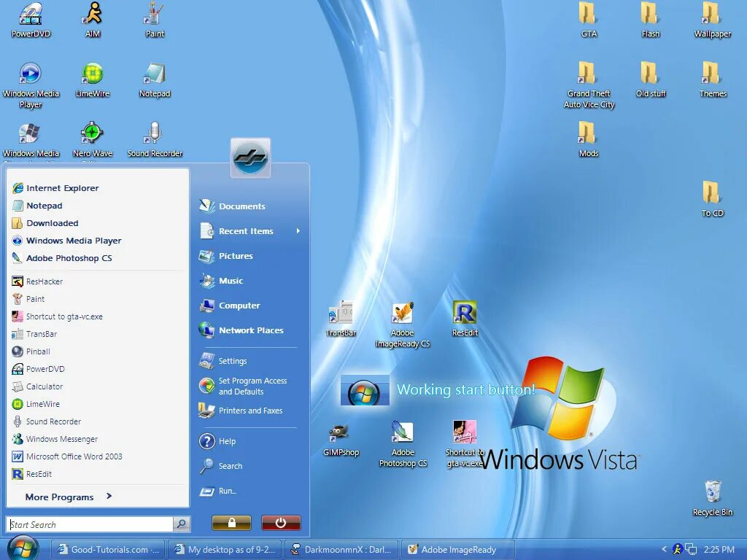Select the Sound Recorder desktop icon
This screenshot has width=747, height=560.
155,139
